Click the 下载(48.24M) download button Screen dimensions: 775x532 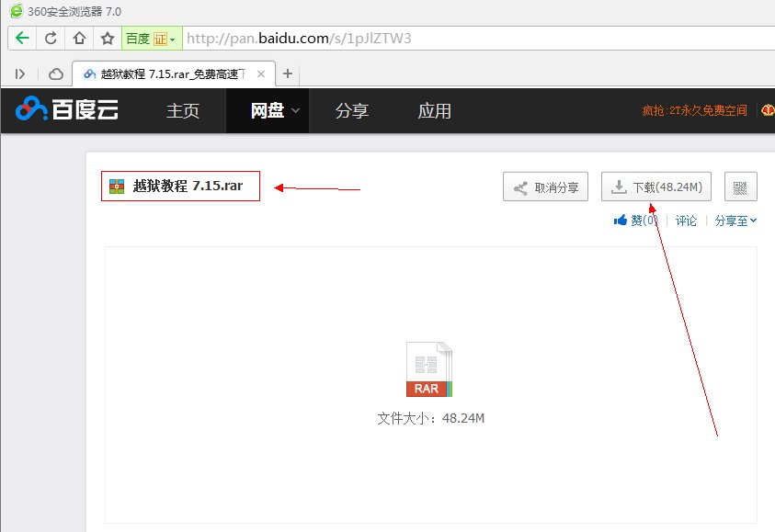click(655, 186)
